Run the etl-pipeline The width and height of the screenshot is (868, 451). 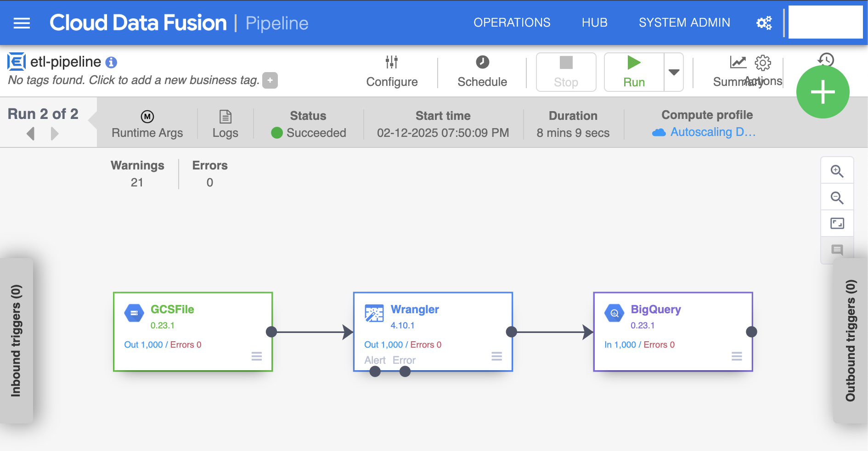click(x=634, y=72)
